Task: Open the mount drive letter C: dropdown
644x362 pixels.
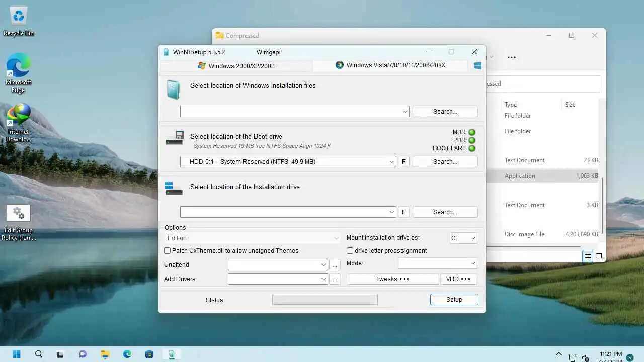Action: pos(463,238)
